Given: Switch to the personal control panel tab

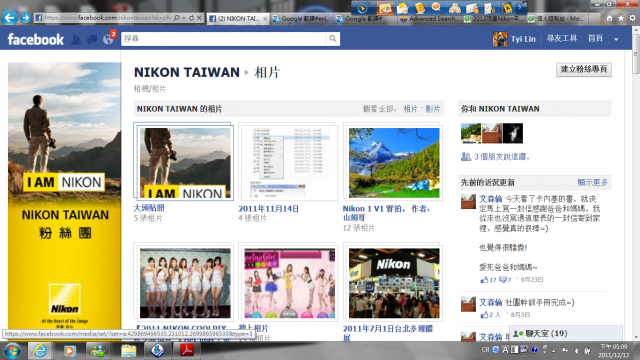Looking at the screenshot, I should click(x=556, y=19).
